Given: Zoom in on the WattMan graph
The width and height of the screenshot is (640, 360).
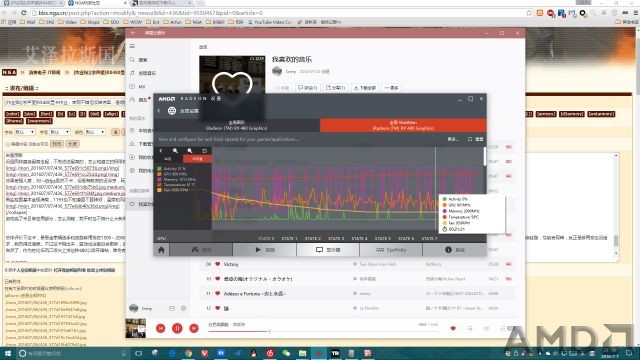Looking at the screenshot, I should (175, 151).
